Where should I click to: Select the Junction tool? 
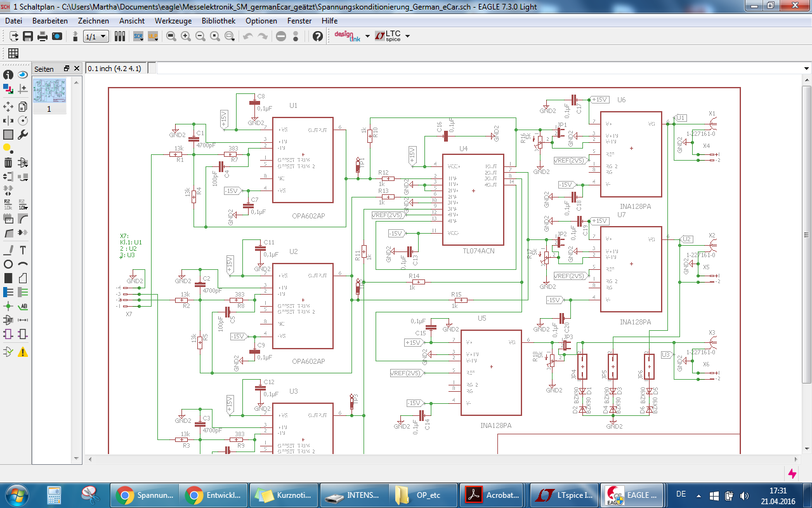click(x=8, y=306)
